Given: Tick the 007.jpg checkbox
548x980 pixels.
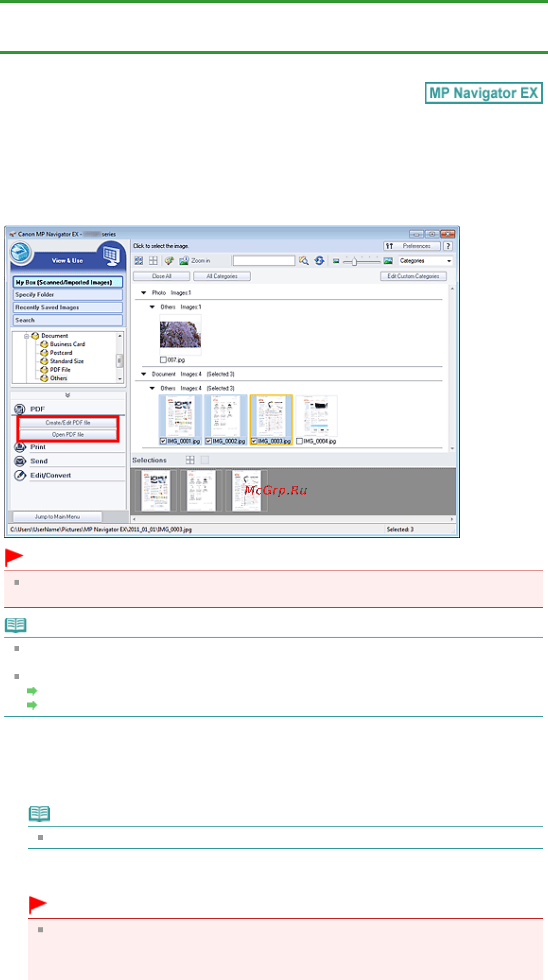Looking at the screenshot, I should pyautogui.click(x=163, y=360).
